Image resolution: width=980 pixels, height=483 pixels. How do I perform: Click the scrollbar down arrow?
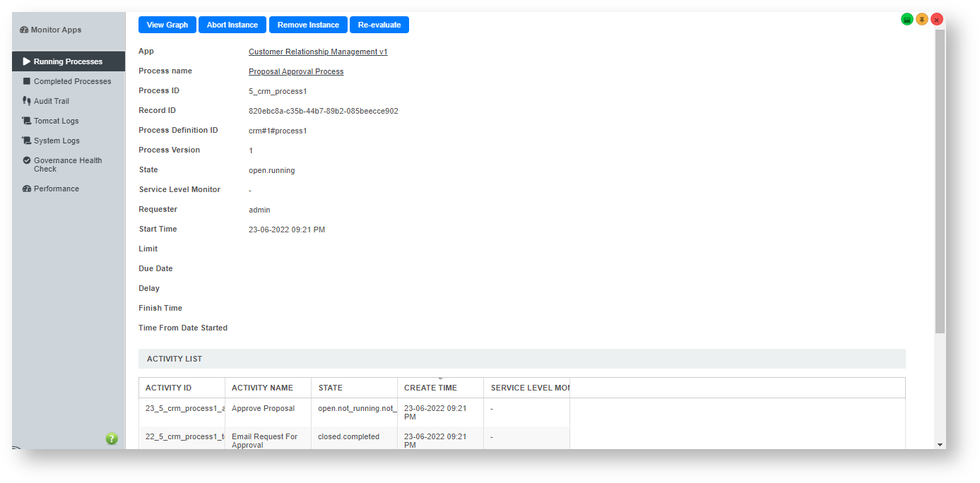point(940,444)
